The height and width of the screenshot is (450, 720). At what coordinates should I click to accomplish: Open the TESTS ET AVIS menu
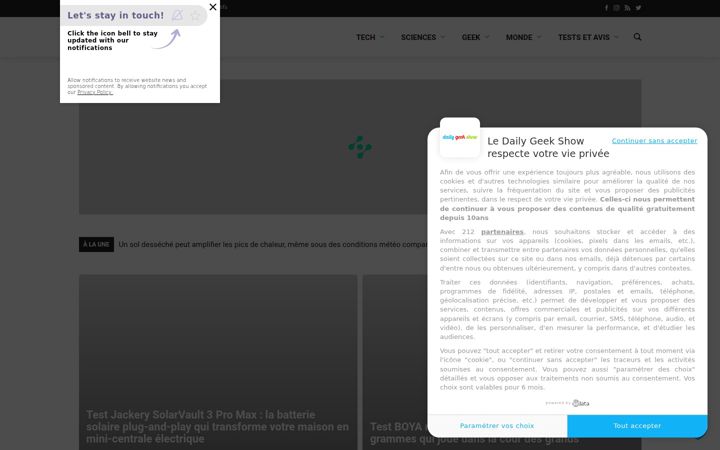(584, 37)
